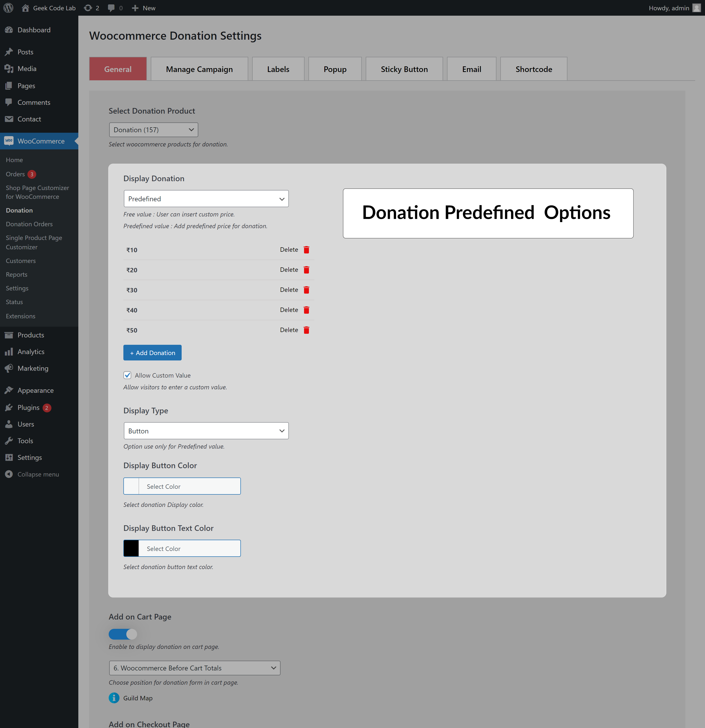This screenshot has width=705, height=728.
Task: Click the Display Button Text Color black swatch
Action: (x=131, y=548)
